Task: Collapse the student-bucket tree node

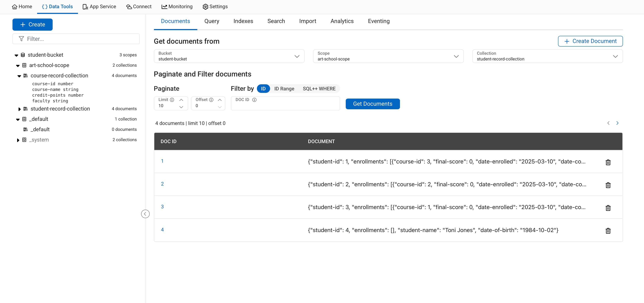Action: (x=16, y=55)
